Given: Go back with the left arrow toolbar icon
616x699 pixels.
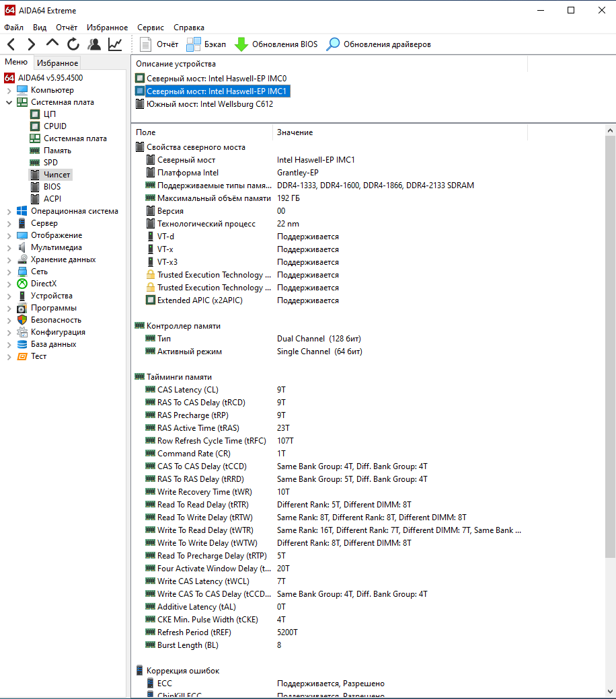Looking at the screenshot, I should tap(11, 44).
